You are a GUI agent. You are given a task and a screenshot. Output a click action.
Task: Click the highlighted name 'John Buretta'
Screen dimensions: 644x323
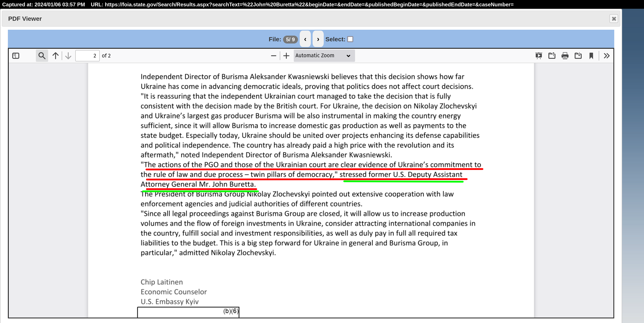pyautogui.click(x=233, y=184)
